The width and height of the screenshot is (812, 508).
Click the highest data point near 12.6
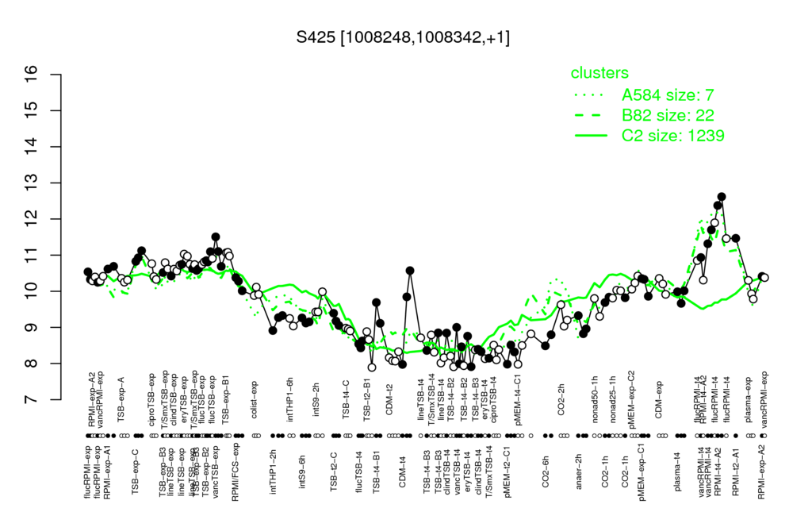(x=722, y=197)
